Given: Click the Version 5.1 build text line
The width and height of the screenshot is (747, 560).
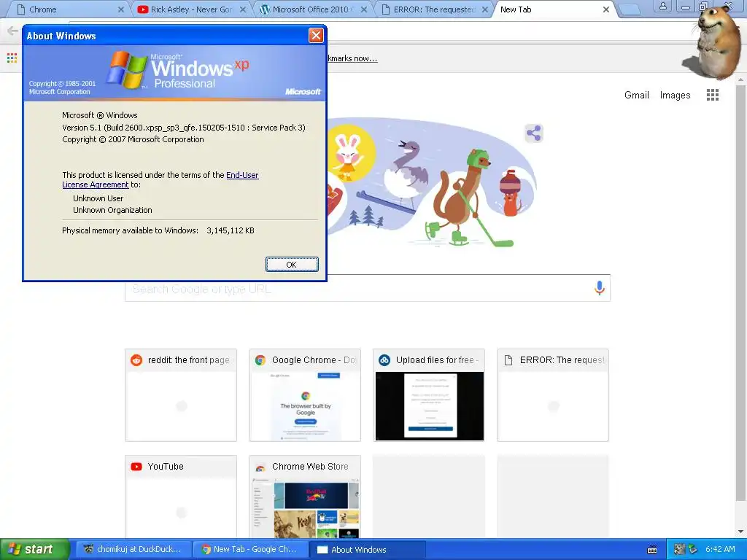Looking at the screenshot, I should [x=184, y=128].
